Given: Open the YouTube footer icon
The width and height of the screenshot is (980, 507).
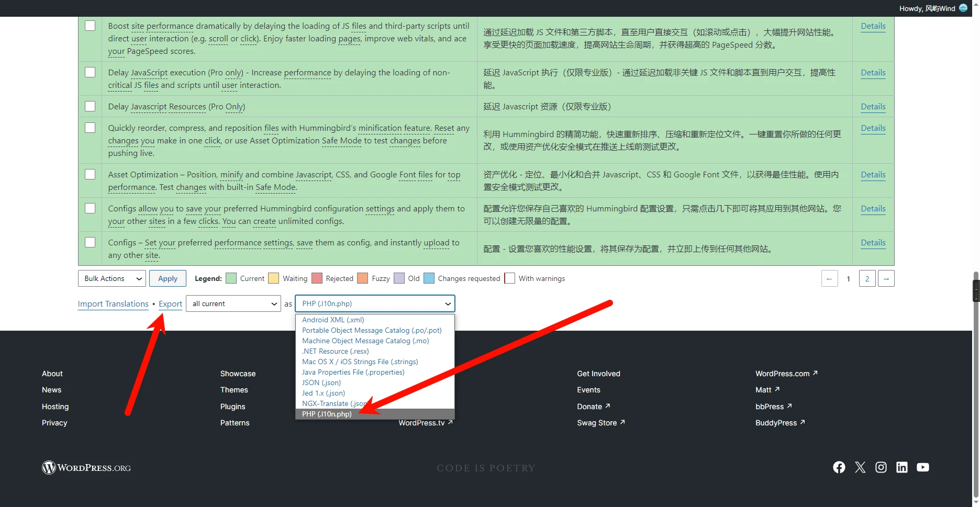Looking at the screenshot, I should 923,467.
